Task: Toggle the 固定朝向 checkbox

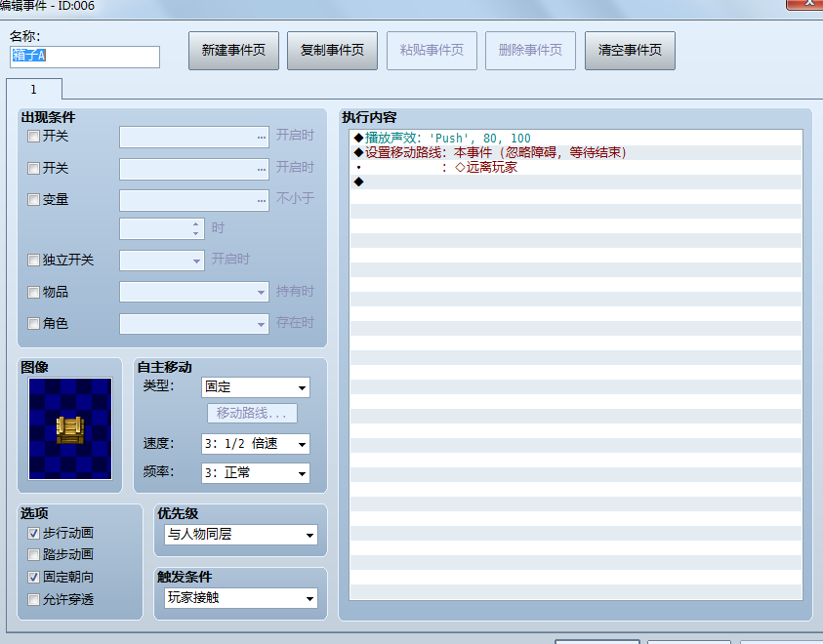Action: [x=33, y=578]
